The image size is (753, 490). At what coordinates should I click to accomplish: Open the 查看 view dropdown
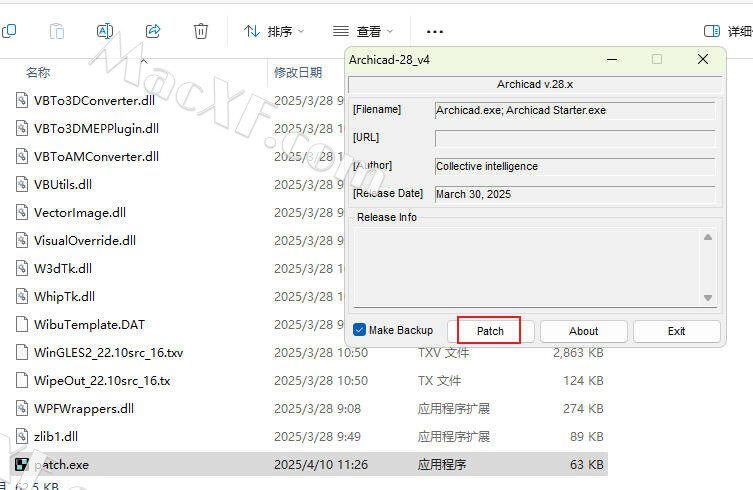click(363, 32)
